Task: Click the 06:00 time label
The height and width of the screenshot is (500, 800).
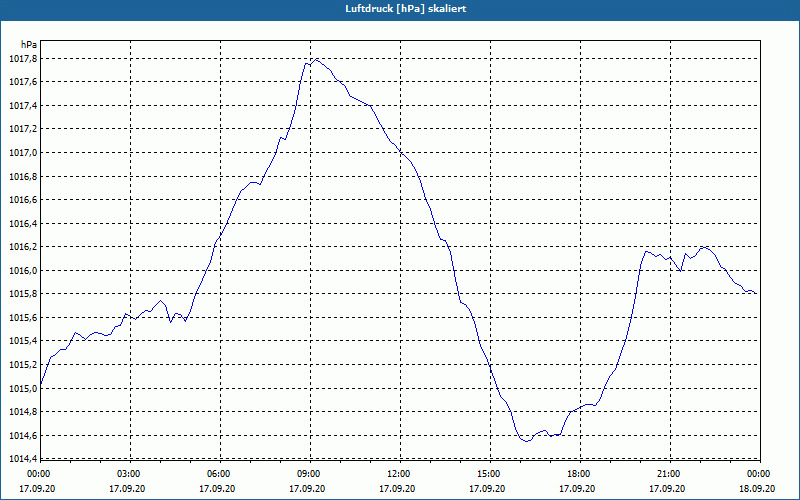Action: (218, 474)
